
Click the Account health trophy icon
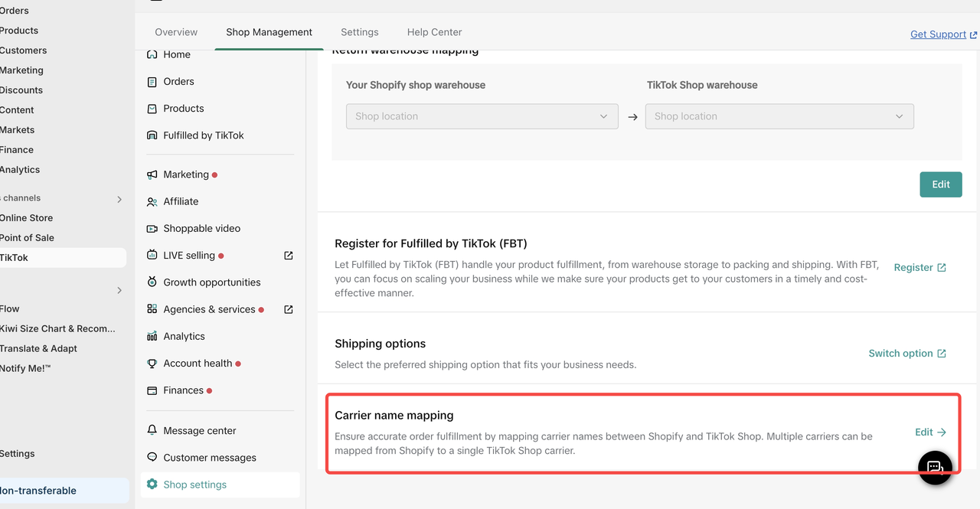pyautogui.click(x=152, y=364)
